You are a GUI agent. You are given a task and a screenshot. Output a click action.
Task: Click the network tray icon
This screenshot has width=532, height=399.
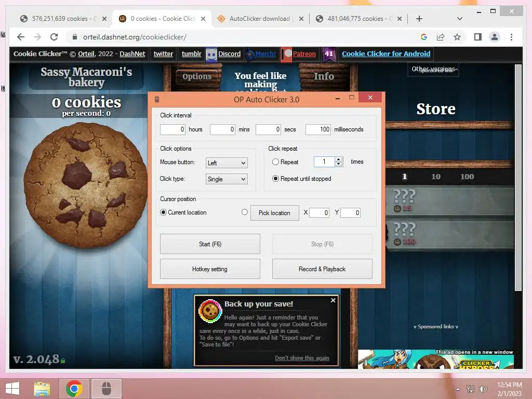pos(471,389)
